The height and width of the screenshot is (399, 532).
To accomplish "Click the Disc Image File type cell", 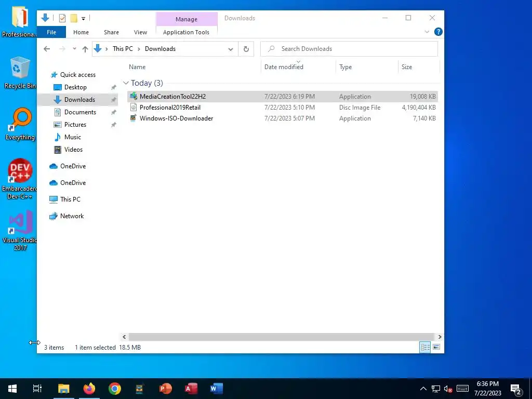I will click(360, 107).
